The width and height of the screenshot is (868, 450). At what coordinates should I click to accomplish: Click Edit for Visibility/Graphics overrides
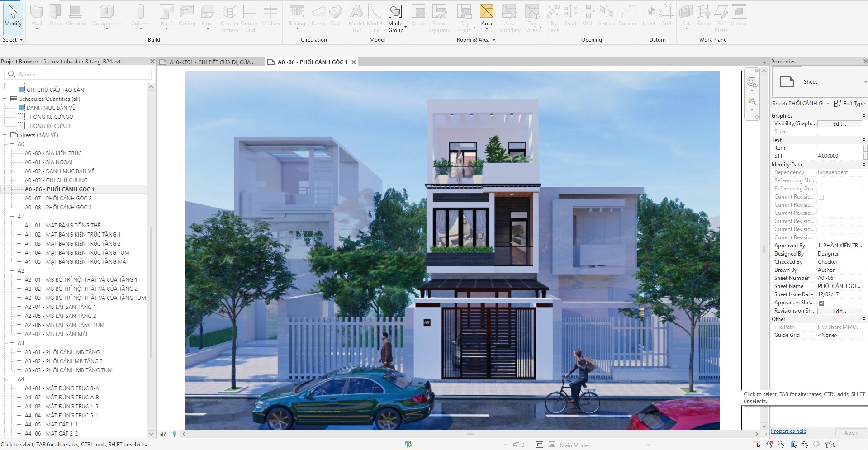click(x=840, y=124)
